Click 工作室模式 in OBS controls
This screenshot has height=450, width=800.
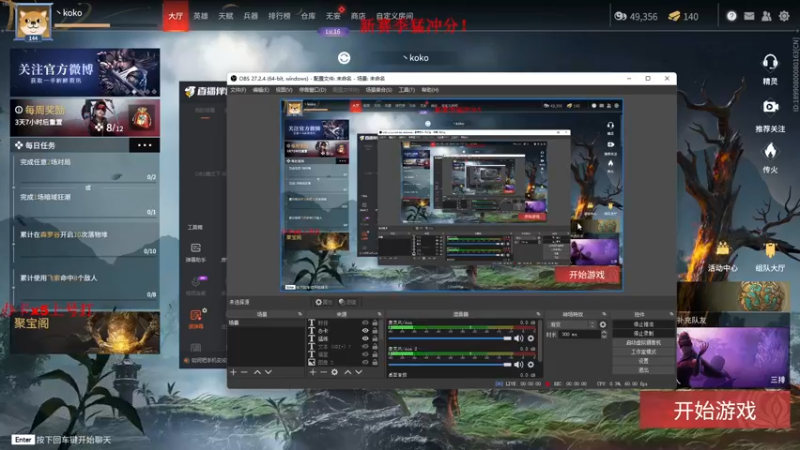tap(643, 352)
